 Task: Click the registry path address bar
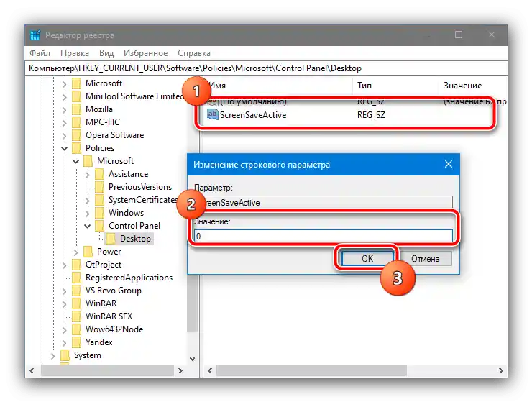coord(266,68)
